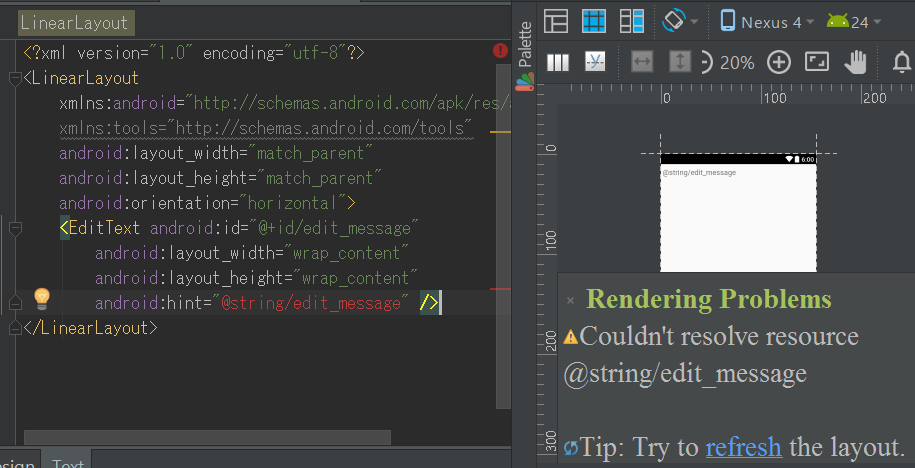Click the closing </LinearLayout> tag
915x468 pixels.
[90, 328]
